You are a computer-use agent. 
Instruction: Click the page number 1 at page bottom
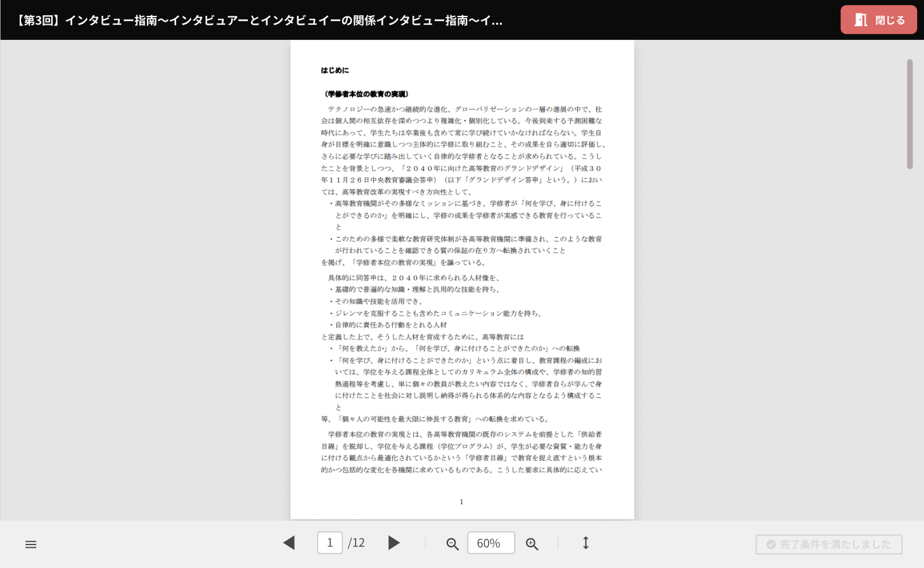point(461,501)
